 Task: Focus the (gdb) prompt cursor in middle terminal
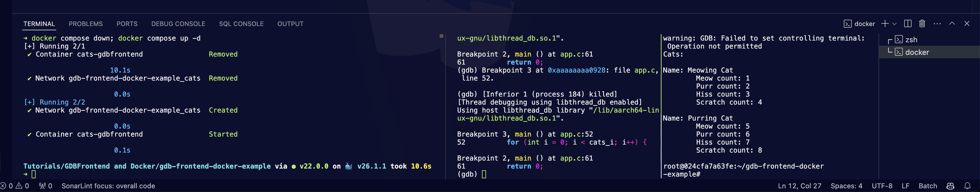484,174
